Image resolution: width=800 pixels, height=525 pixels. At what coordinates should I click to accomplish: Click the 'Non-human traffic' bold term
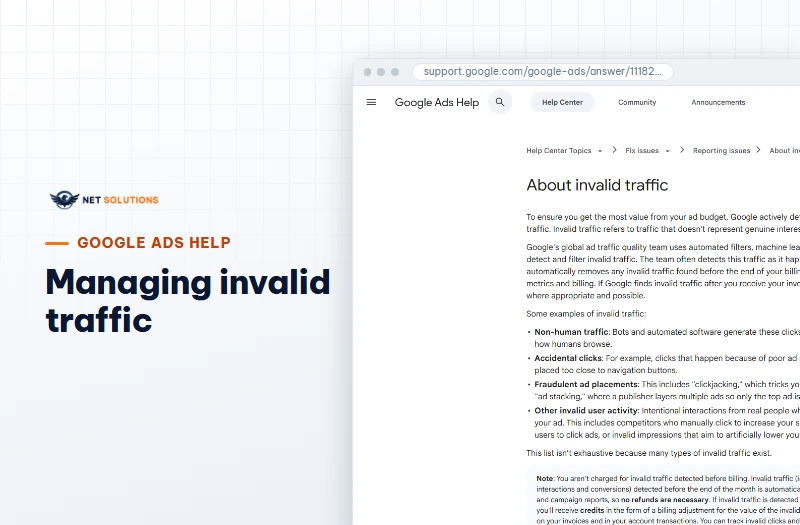pyautogui.click(x=571, y=332)
